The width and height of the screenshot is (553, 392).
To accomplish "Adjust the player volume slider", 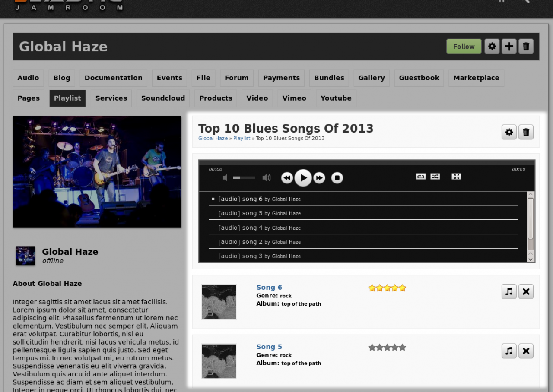I will [244, 177].
